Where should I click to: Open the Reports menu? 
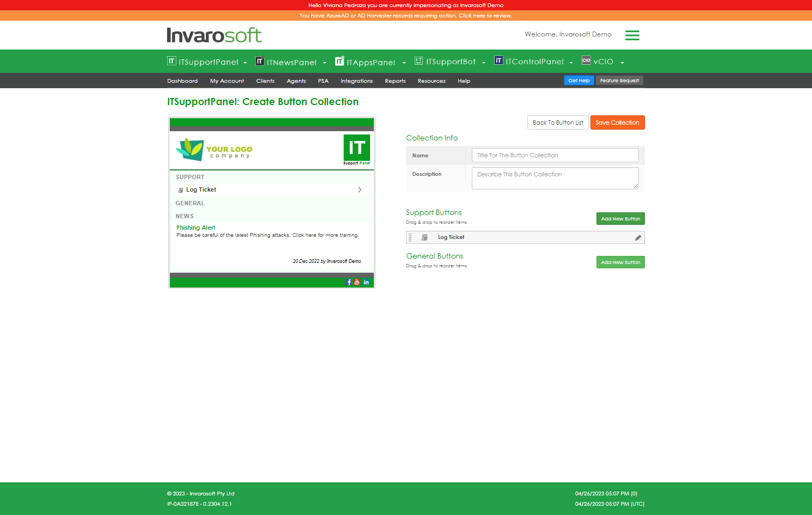395,81
